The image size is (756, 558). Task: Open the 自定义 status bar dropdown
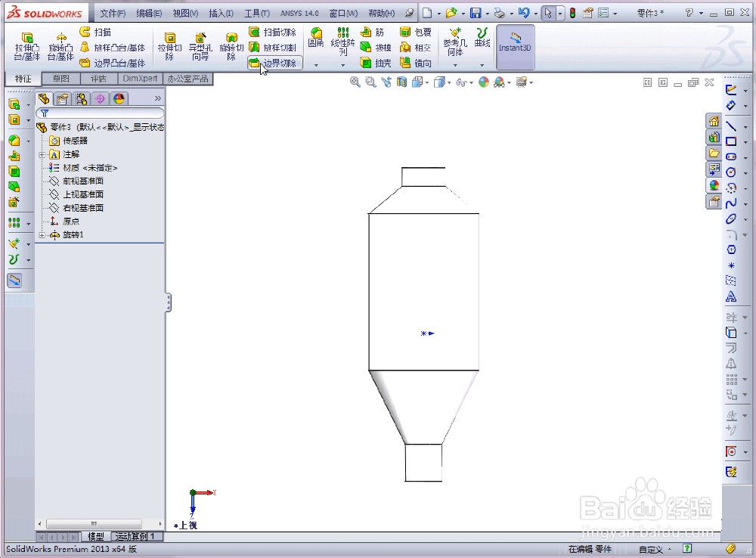coord(654,550)
